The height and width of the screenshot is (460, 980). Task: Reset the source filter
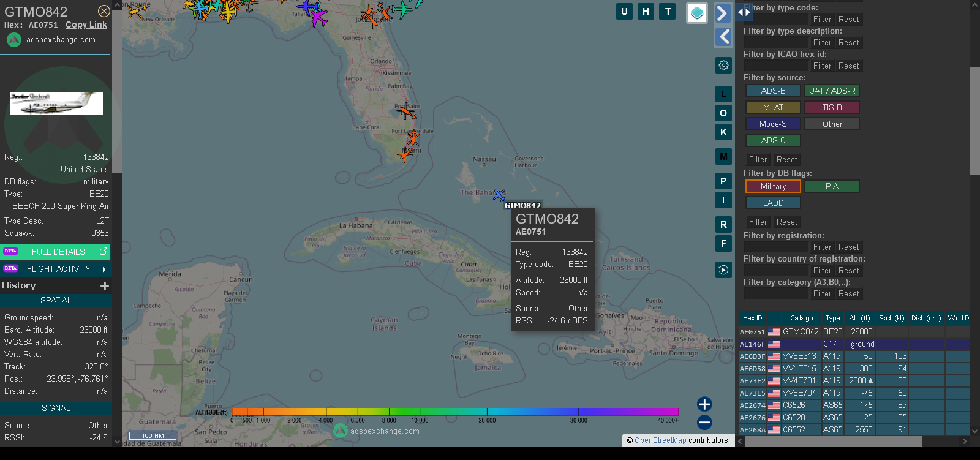(786, 159)
